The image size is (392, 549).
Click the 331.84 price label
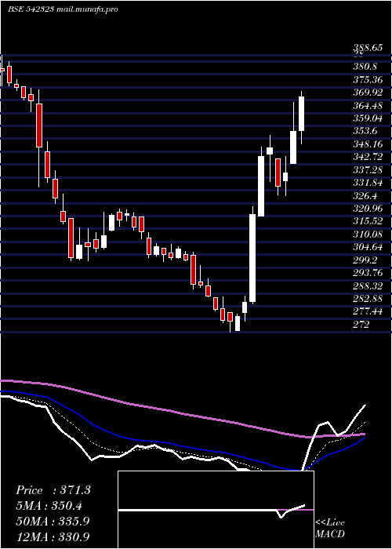point(368,183)
